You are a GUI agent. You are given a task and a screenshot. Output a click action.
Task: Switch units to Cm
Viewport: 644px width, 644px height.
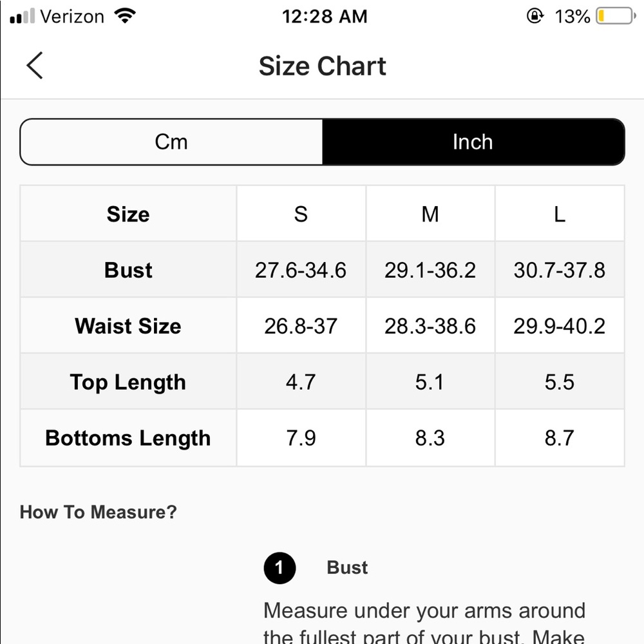(x=171, y=142)
